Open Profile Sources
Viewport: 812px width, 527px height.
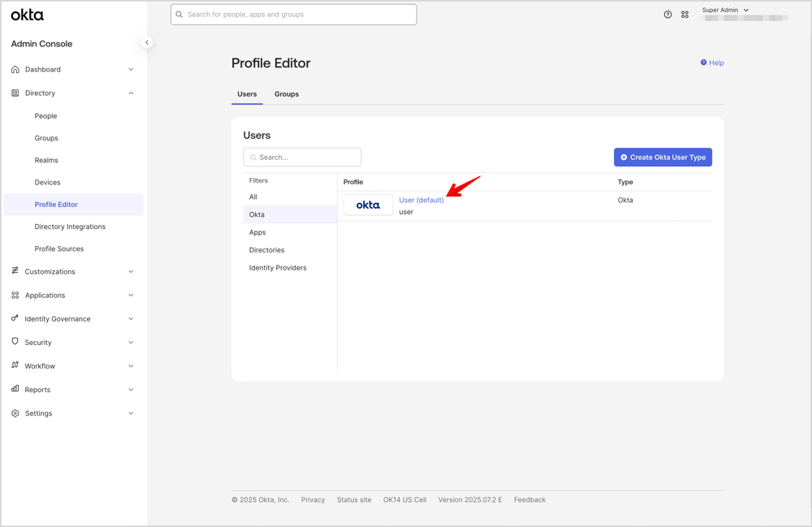click(59, 249)
